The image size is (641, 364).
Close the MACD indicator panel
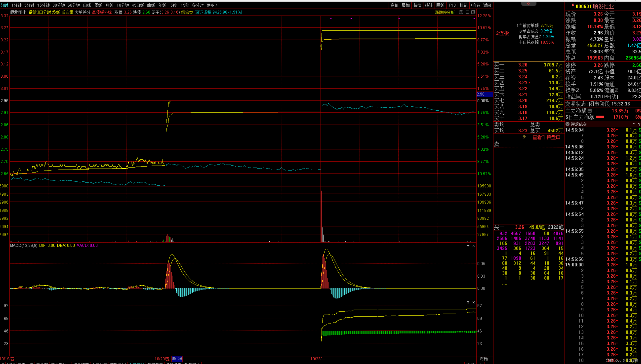pos(473,246)
